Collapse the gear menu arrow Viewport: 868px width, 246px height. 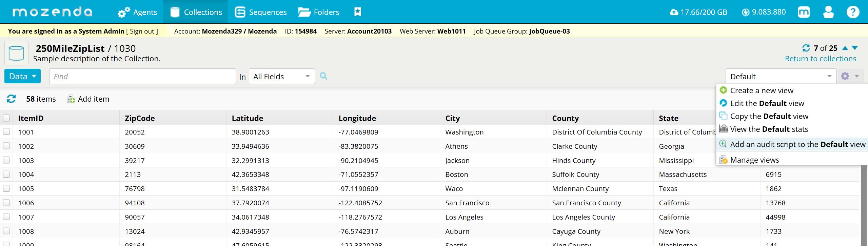coord(857,76)
